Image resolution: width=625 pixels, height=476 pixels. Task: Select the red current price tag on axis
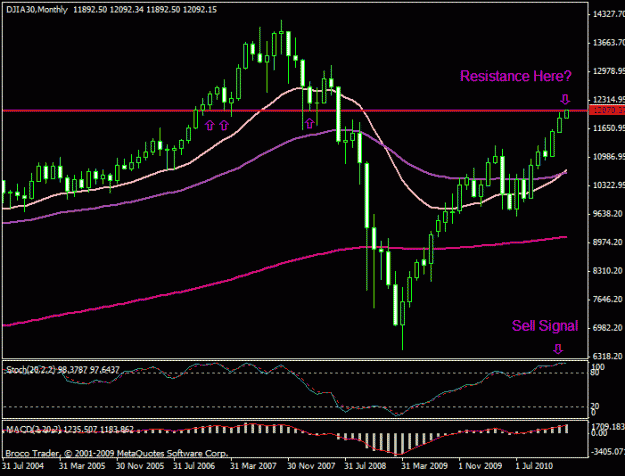[x=607, y=110]
